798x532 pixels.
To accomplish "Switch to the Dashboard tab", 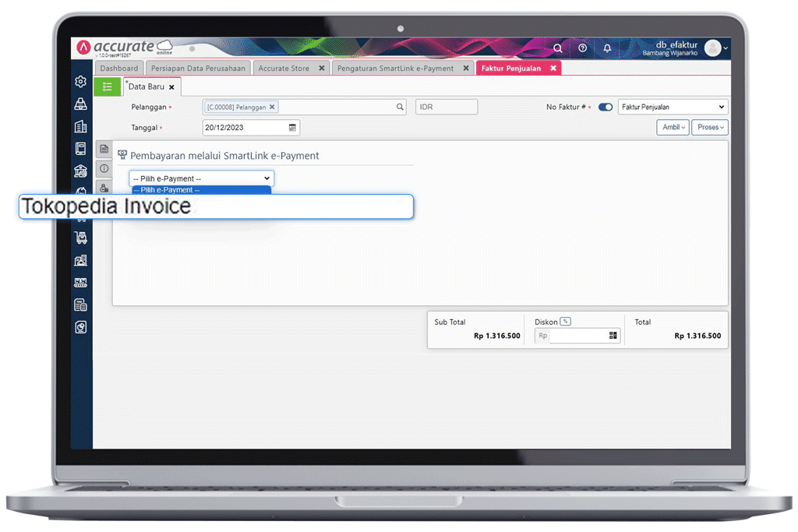I will (x=119, y=68).
